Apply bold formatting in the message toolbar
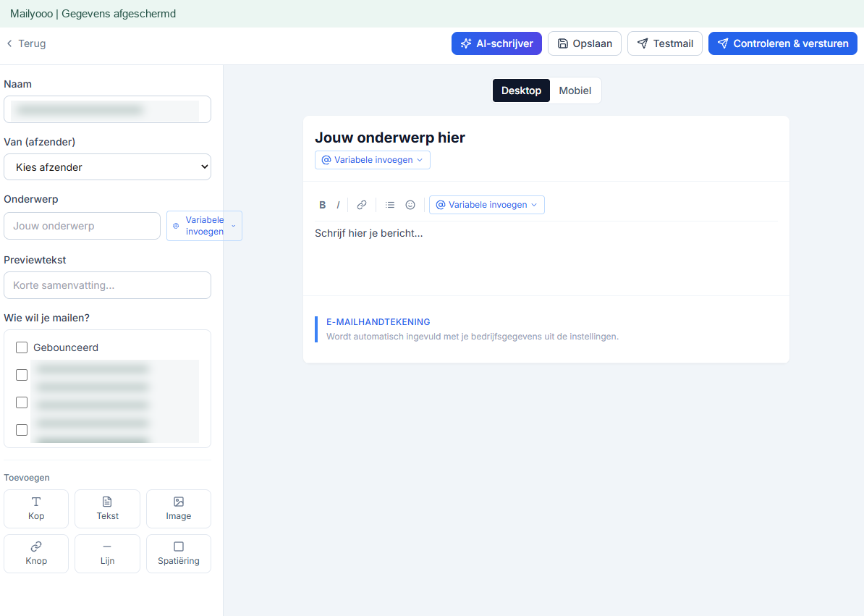This screenshot has height=616, width=864. click(322, 205)
